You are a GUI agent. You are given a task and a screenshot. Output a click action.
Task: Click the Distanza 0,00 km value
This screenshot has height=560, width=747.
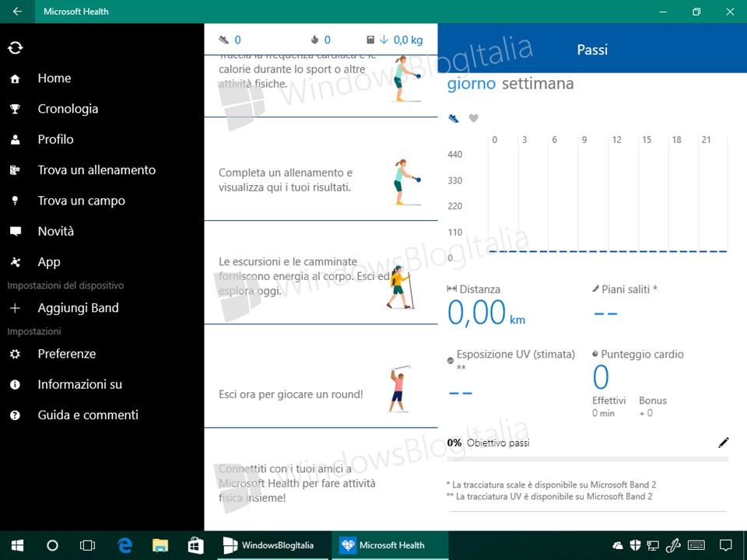coord(486,313)
